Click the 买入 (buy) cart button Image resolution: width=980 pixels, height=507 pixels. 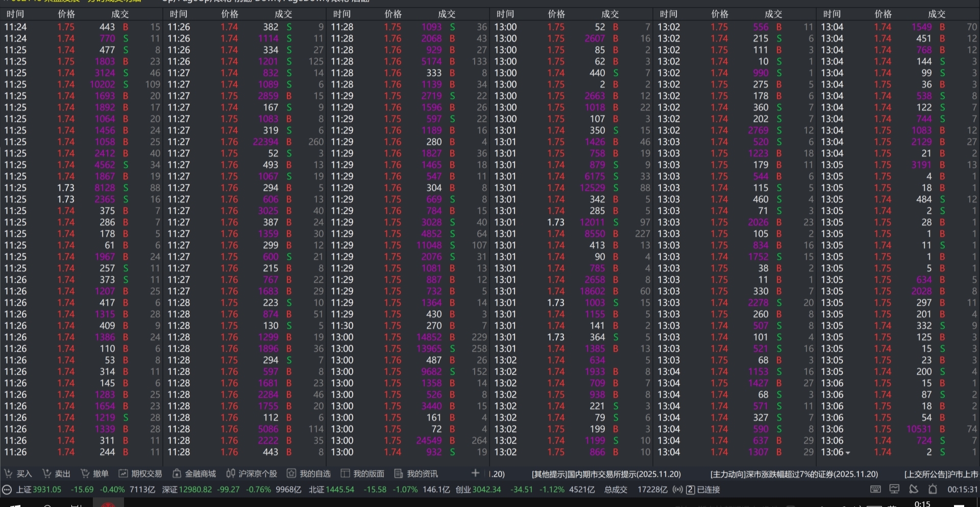pyautogui.click(x=18, y=474)
